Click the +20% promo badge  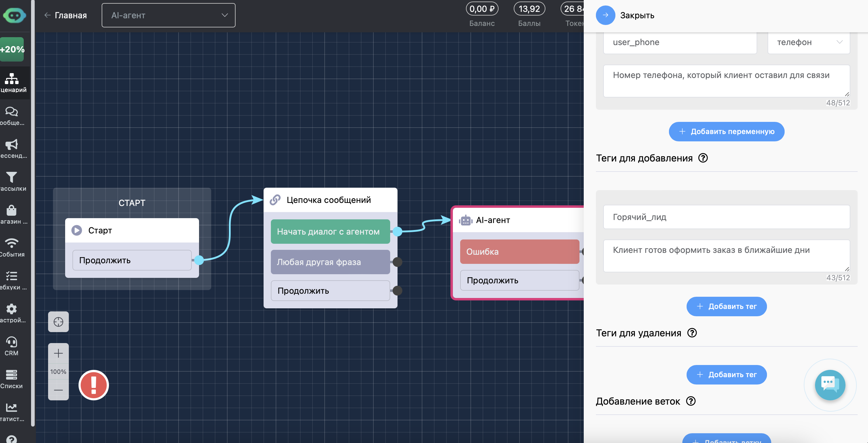(12, 49)
